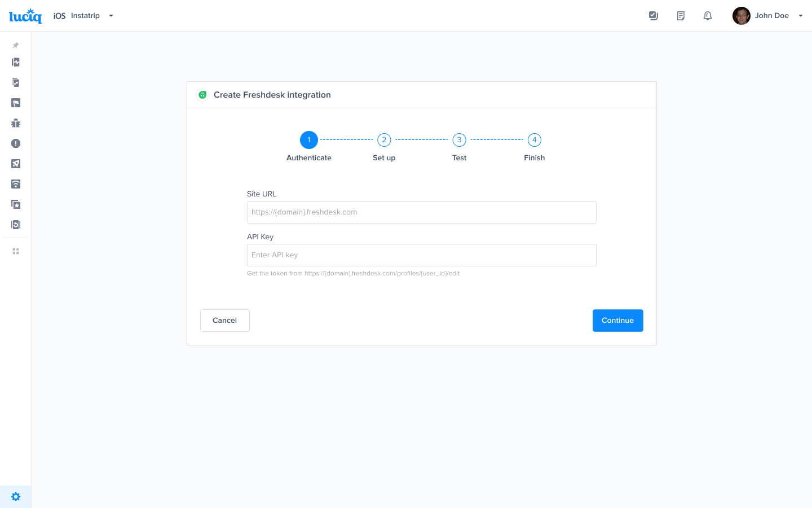Select step 3 Test circle
Viewport: 812px width, 508px height.
point(460,140)
